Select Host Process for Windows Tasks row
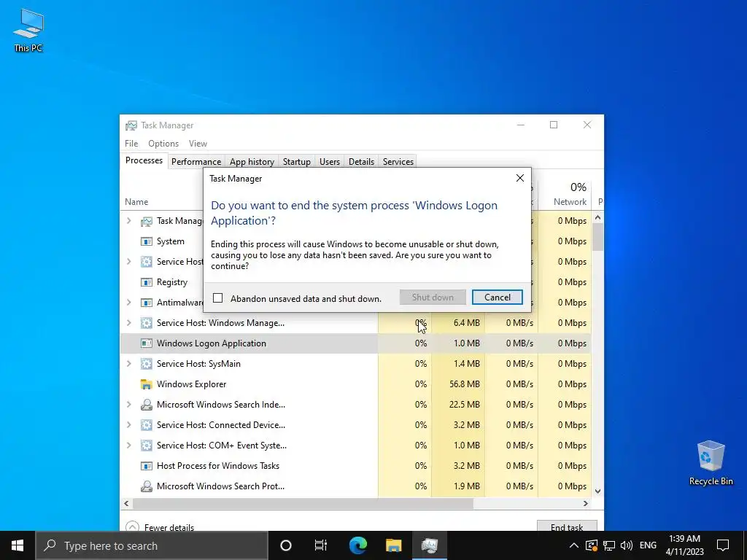 (x=355, y=466)
